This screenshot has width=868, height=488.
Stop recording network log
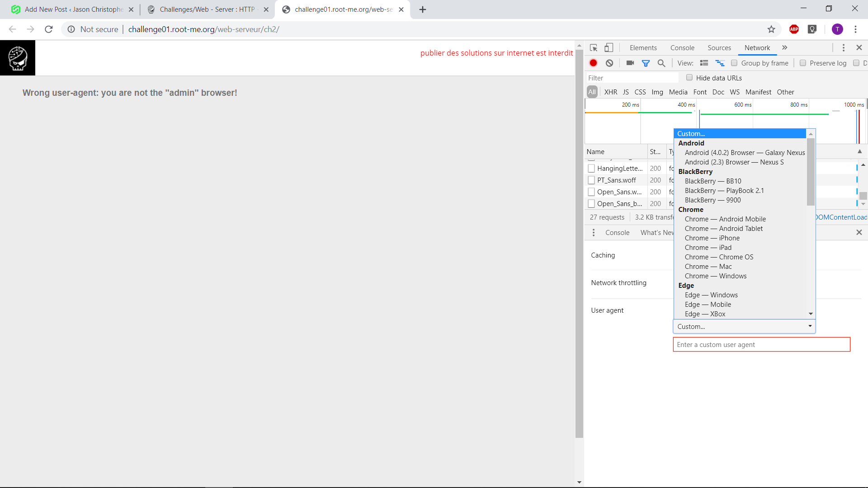[593, 63]
